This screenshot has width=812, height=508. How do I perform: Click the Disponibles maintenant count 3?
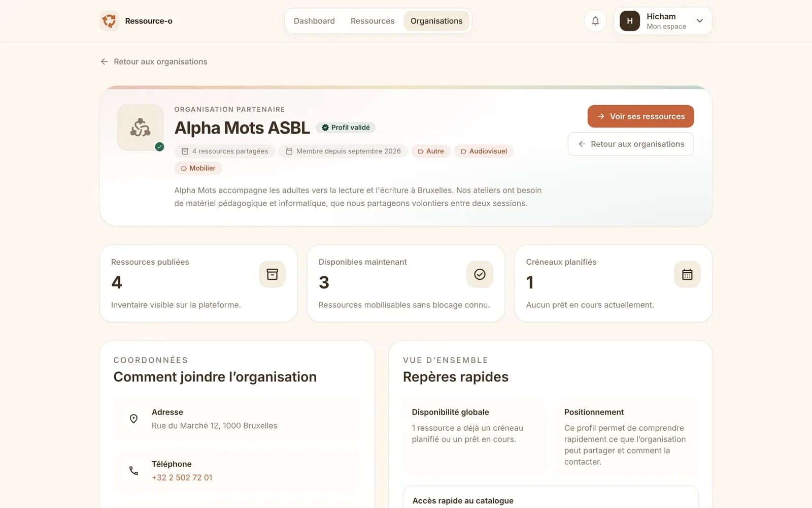(324, 282)
